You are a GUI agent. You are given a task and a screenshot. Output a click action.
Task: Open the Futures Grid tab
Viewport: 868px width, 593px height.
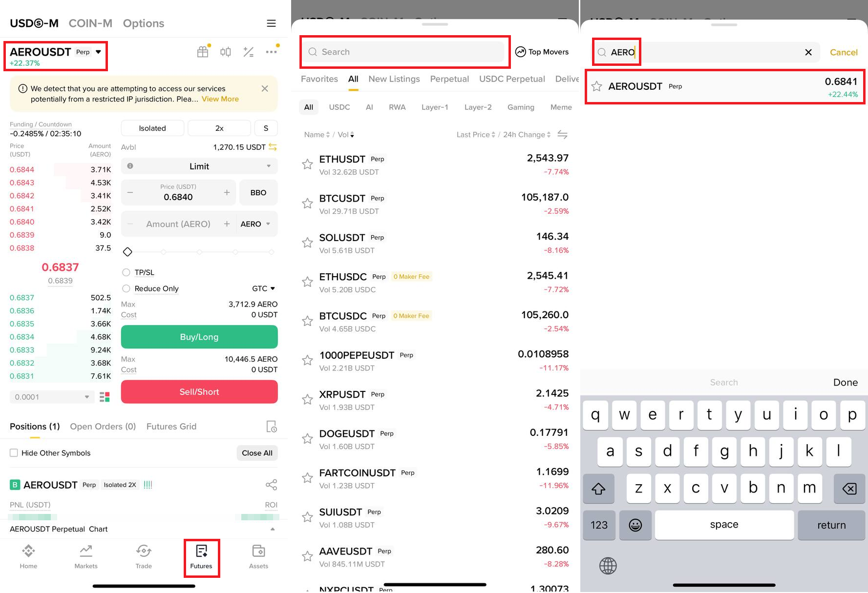(x=171, y=427)
